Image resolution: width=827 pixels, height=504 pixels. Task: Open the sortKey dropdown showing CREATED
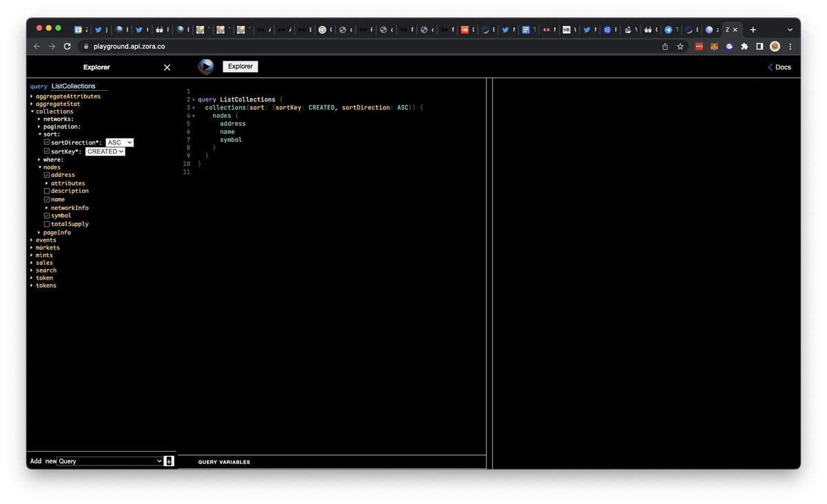pyautogui.click(x=105, y=151)
